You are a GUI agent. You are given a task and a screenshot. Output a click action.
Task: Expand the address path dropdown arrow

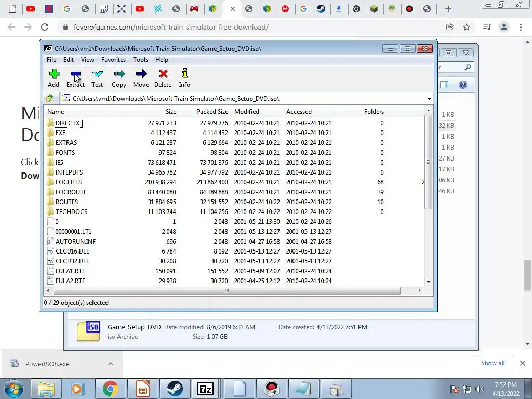[x=429, y=99]
